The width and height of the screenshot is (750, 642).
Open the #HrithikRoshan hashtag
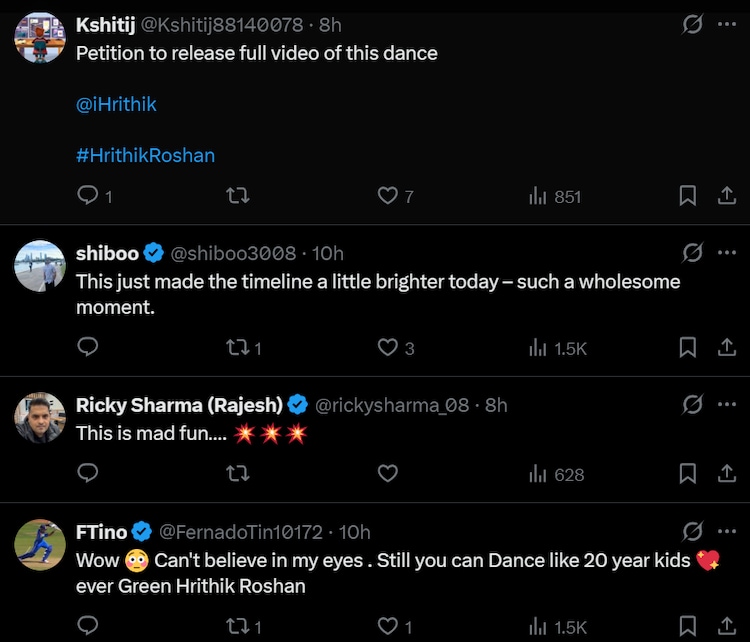click(x=145, y=155)
